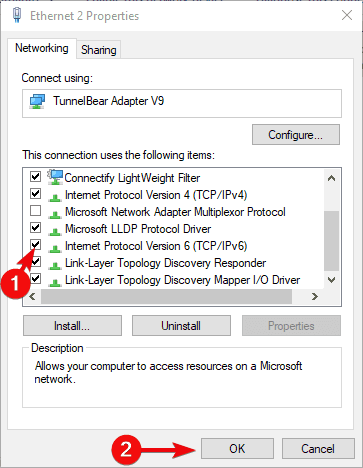The width and height of the screenshot is (363, 468).
Task: Uncheck Link-Layer Topology Discovery Responder checkbox
Action: pyautogui.click(x=35, y=262)
